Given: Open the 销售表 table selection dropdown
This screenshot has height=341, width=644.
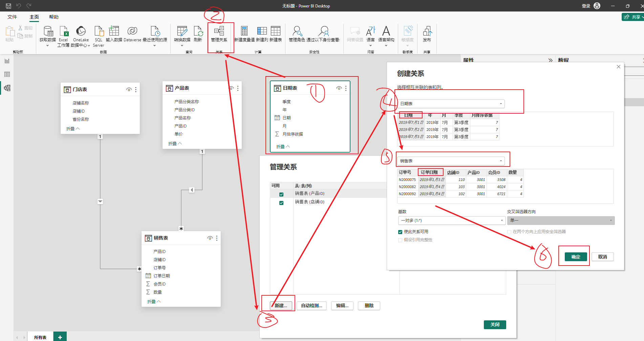Looking at the screenshot, I should 451,161.
